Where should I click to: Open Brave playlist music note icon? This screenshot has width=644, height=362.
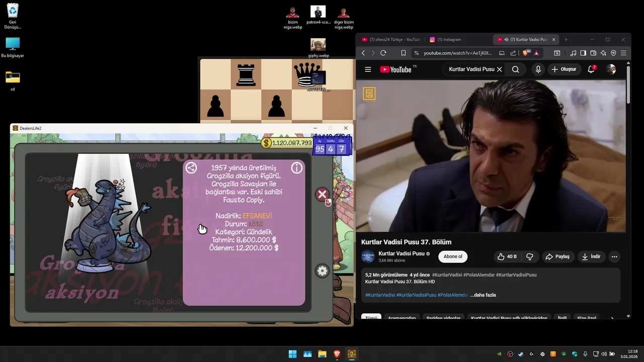point(574,53)
